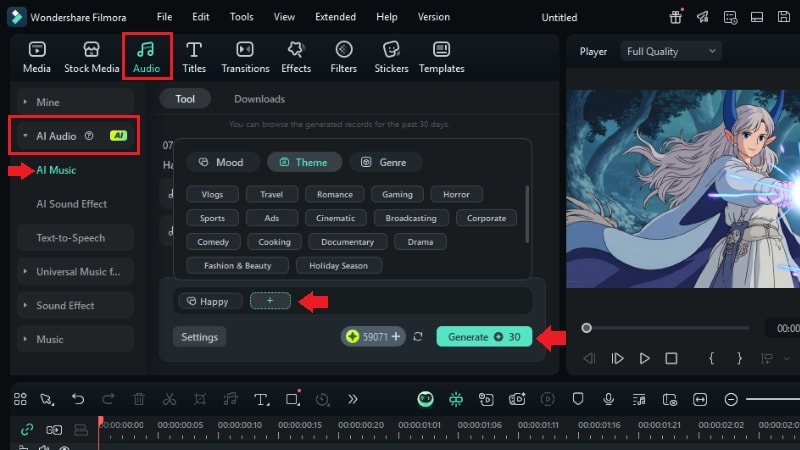
Task: Click the crop icon in timeline toolbar
Action: (200, 399)
